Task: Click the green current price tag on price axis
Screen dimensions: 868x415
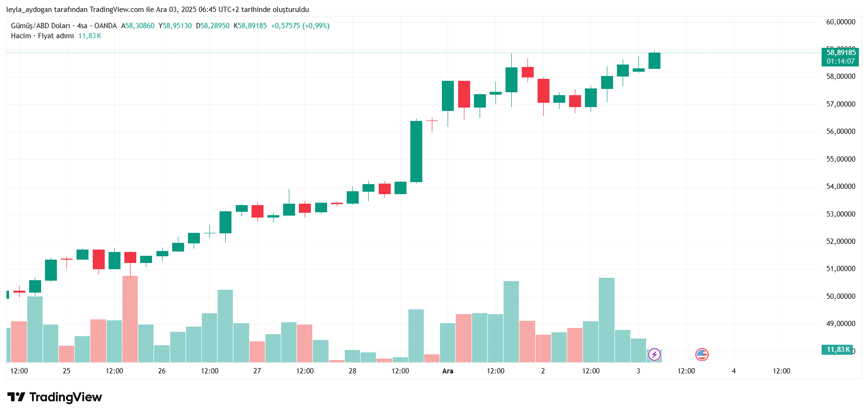Action: click(x=841, y=56)
